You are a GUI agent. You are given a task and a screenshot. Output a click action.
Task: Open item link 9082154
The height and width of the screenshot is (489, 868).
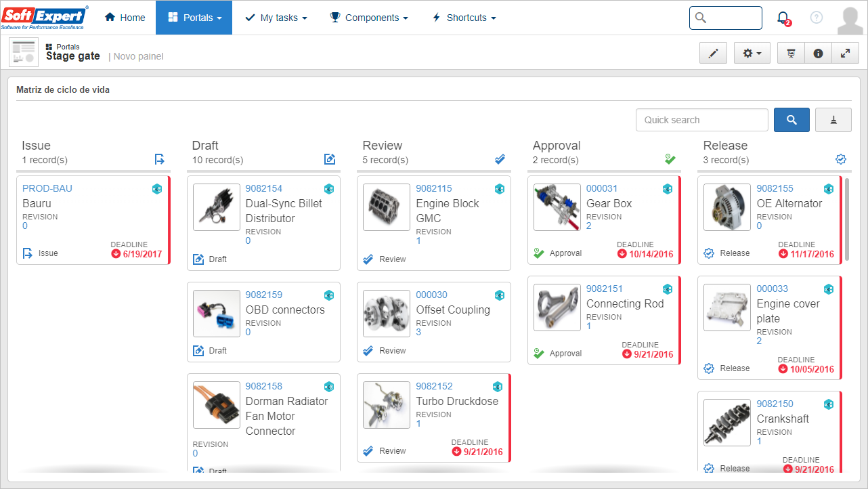coord(263,188)
